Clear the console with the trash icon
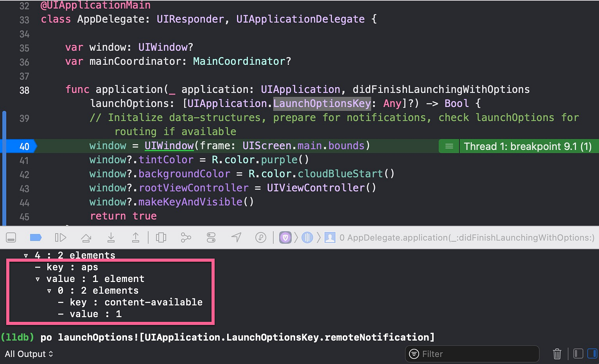 [557, 353]
